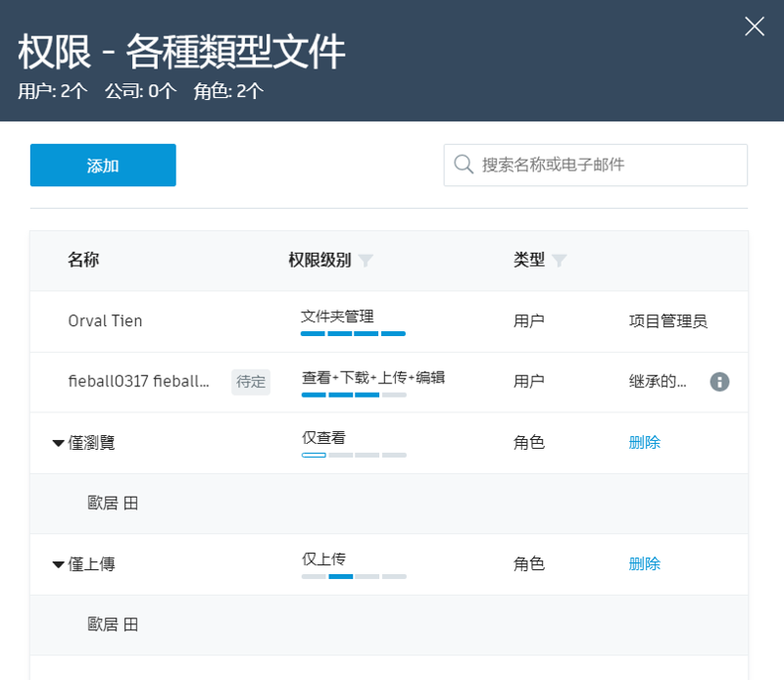Click the 文件夹管理 permission label
The image size is (784, 680).
point(337,316)
